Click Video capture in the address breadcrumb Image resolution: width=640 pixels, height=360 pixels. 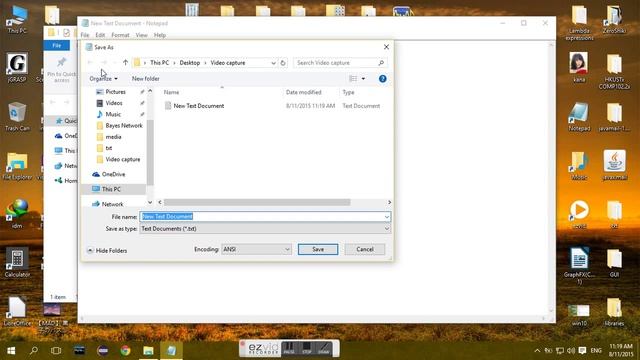coord(228,63)
